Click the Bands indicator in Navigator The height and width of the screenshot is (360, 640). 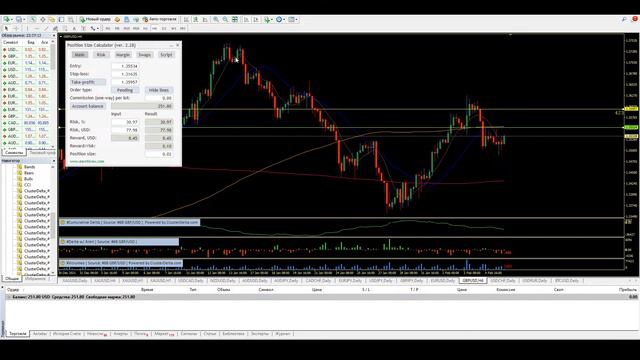coord(29,167)
